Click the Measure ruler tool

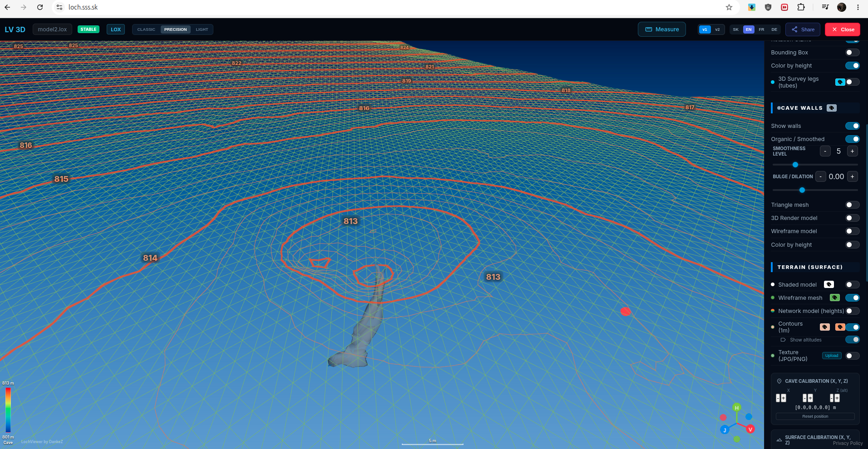[x=662, y=29]
